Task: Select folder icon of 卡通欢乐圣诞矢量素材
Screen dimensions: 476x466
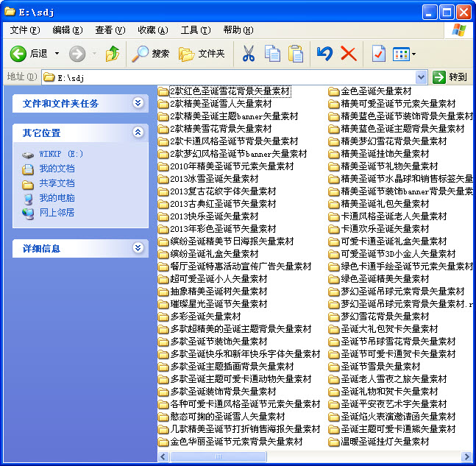Action: (334, 230)
